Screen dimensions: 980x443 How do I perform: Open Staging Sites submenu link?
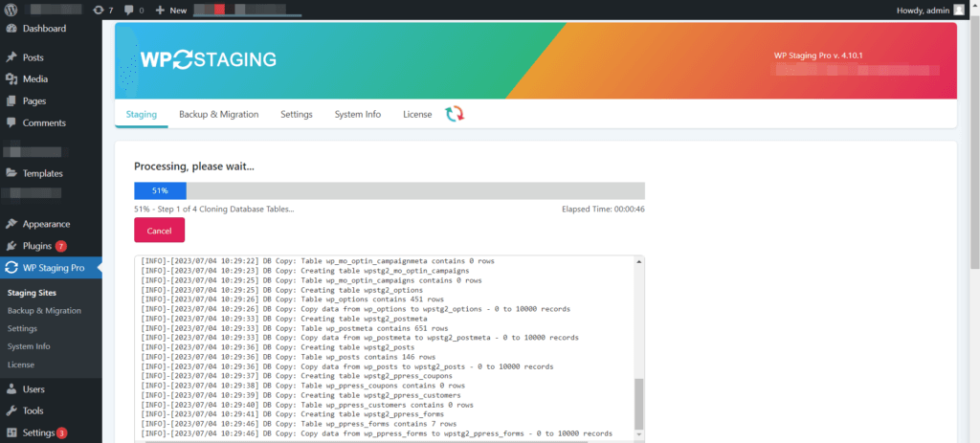[32, 293]
